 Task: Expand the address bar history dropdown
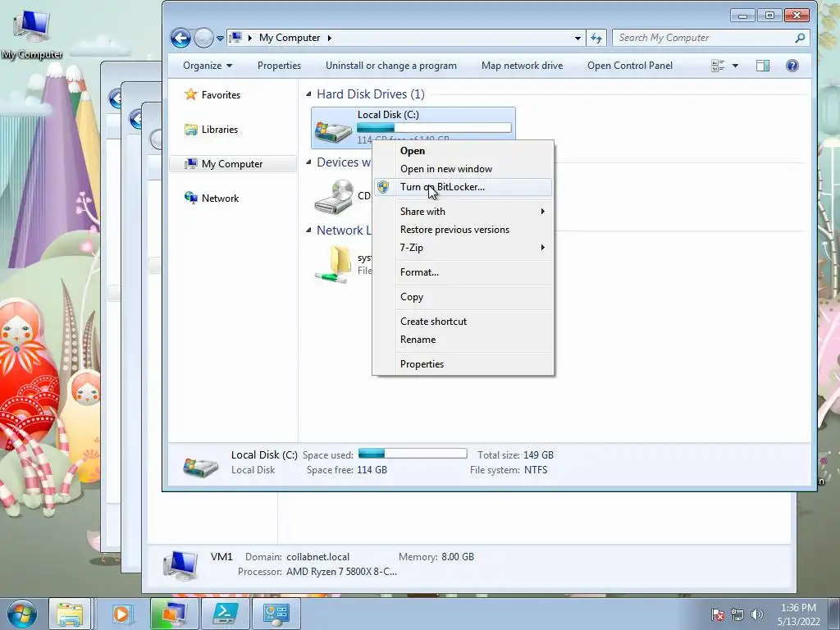point(577,38)
